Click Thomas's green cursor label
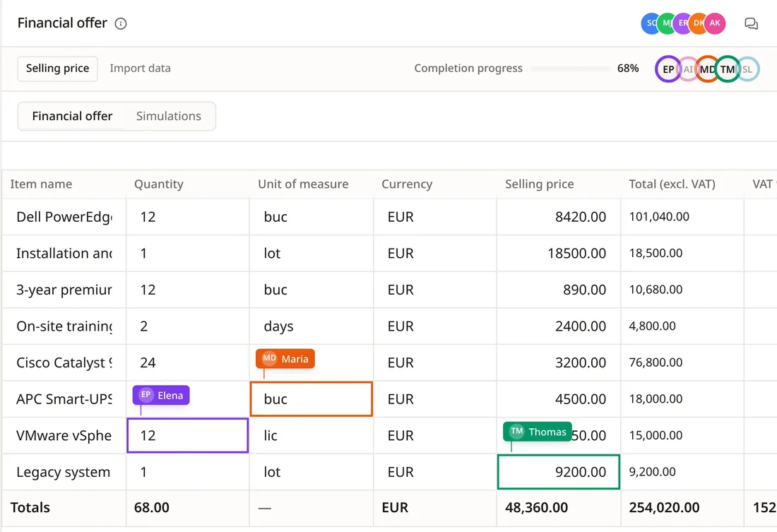Image resolution: width=777 pixels, height=532 pixels. tap(537, 432)
